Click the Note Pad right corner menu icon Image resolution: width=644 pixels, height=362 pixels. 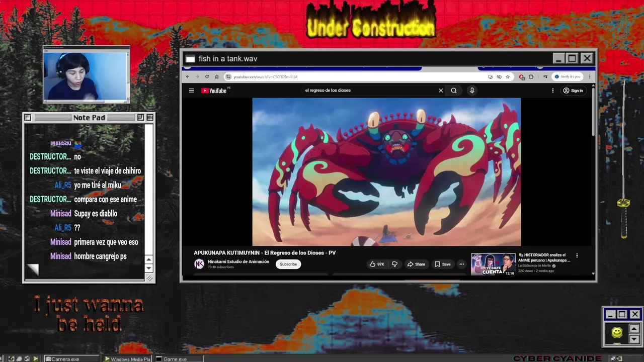tap(149, 117)
